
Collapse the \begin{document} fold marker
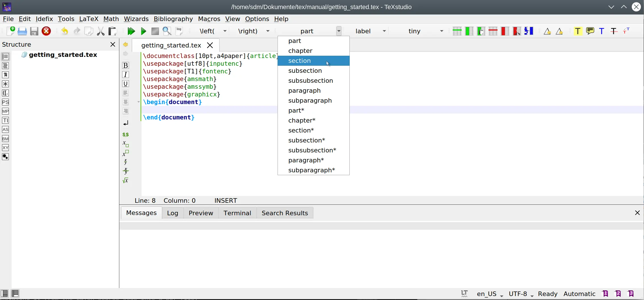pos(139,102)
